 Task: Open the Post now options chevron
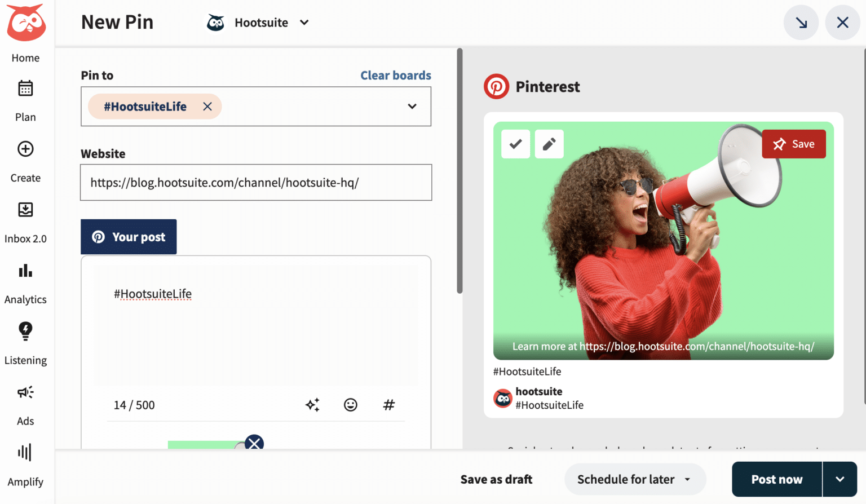[840, 479]
